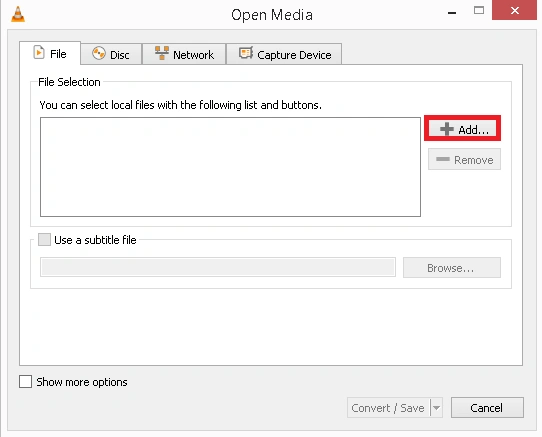
Task: Click the minus icon on Remove button
Action: click(x=443, y=159)
